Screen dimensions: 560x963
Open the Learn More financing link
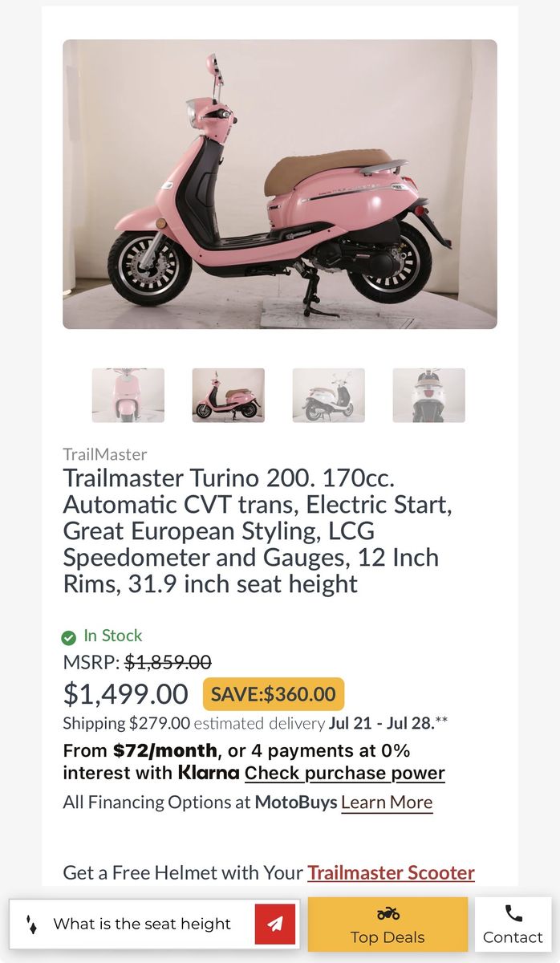[387, 802]
